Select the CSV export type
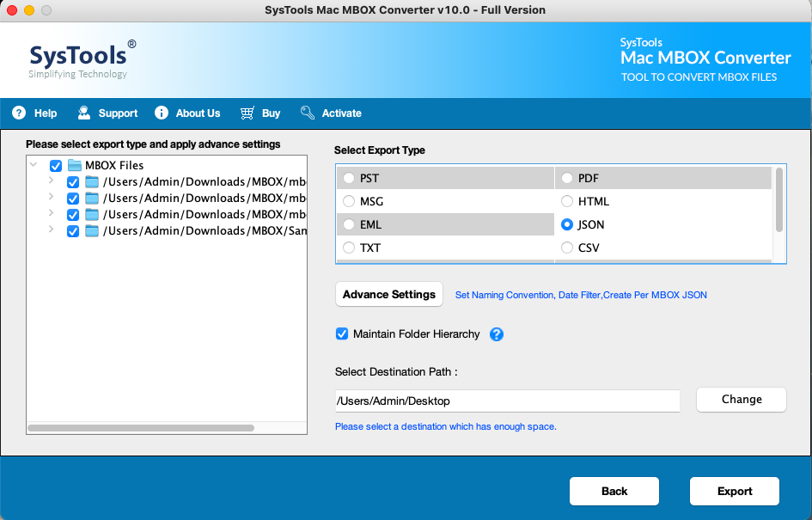812x520 pixels. tap(567, 248)
